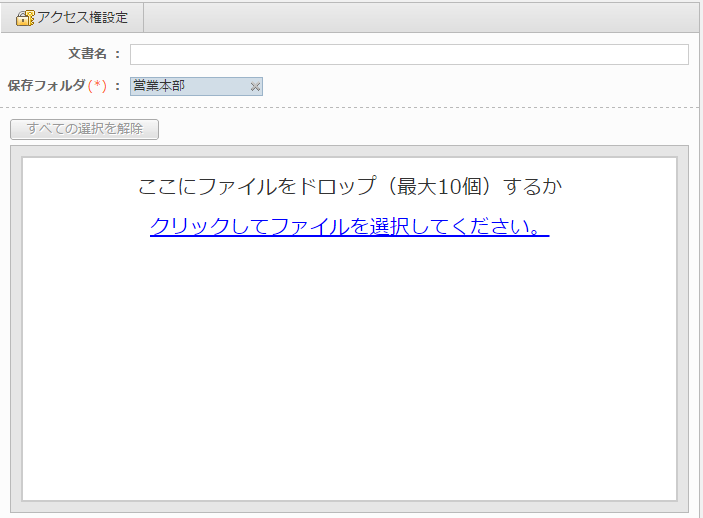Click the lock icon beside アクセス権設定
703x518 pixels.
[25, 18]
